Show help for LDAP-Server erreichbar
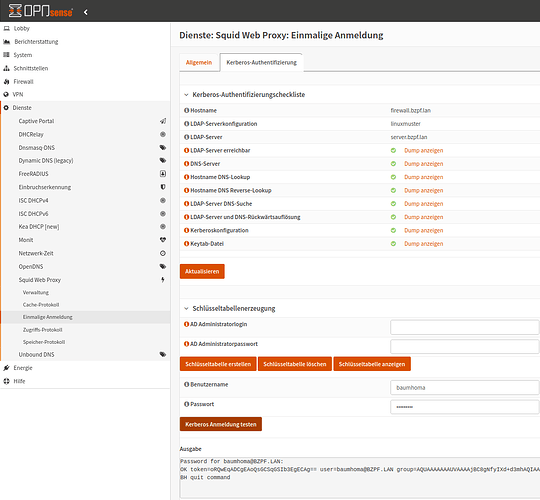Viewport: 540px width, 500px height. [186, 150]
